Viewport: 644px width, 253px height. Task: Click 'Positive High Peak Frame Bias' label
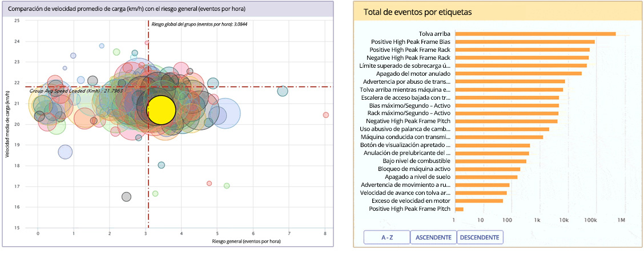[410, 42]
